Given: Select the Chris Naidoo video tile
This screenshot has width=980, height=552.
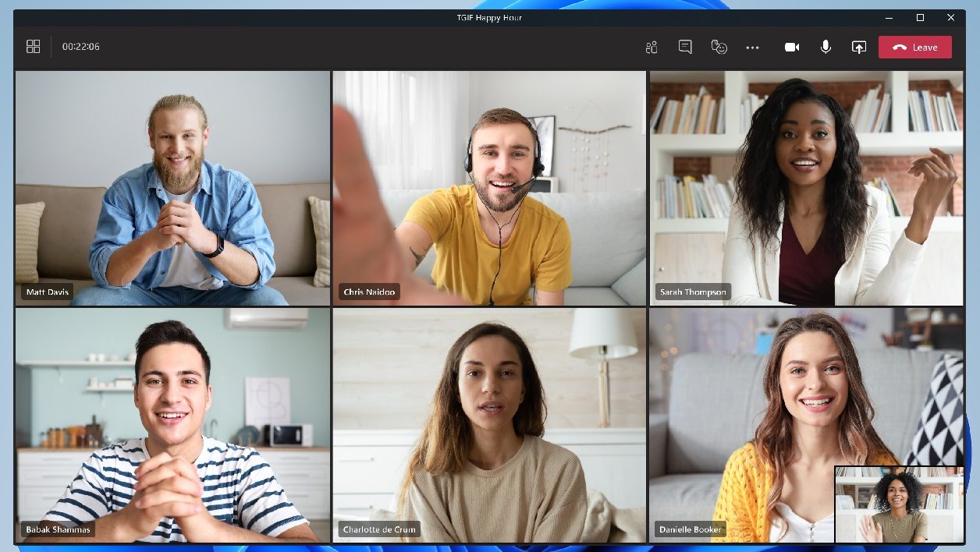Looking at the screenshot, I should coord(489,187).
